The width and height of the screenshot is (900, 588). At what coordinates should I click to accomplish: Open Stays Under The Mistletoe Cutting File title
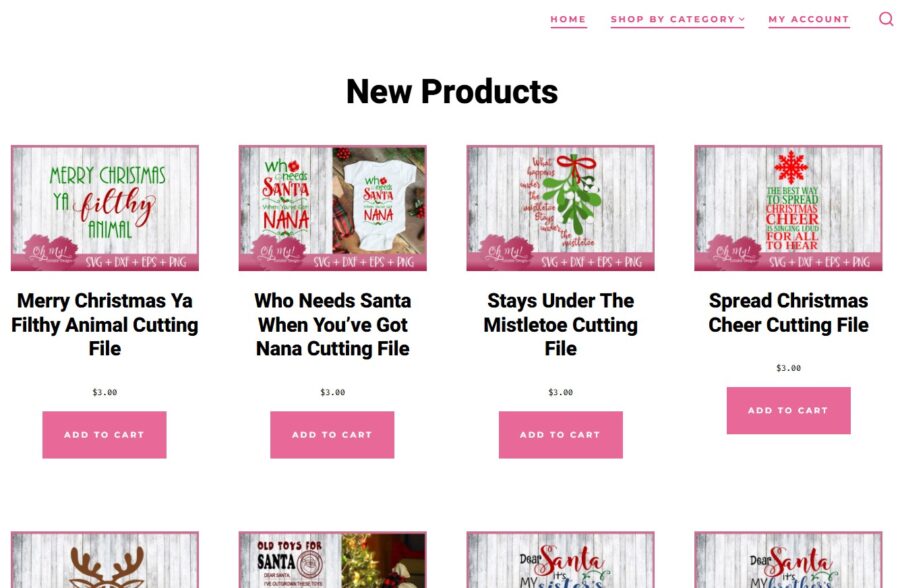[x=560, y=324]
